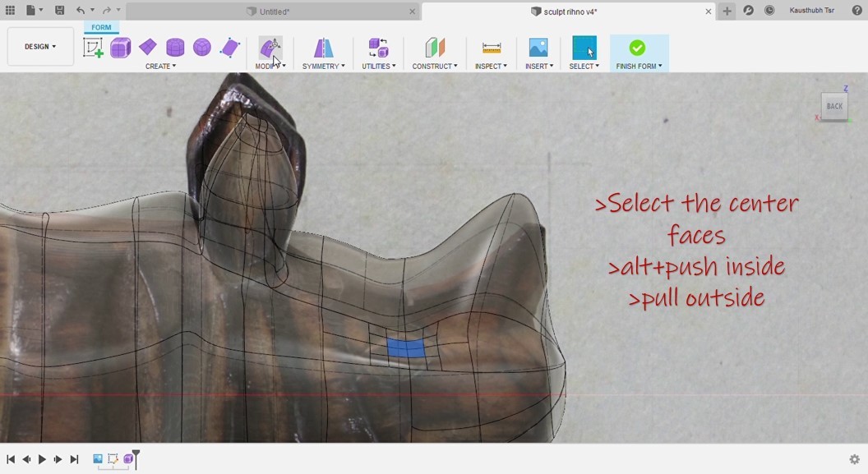Open the job status clock icon
The image size is (868, 474).
pyautogui.click(x=769, y=11)
